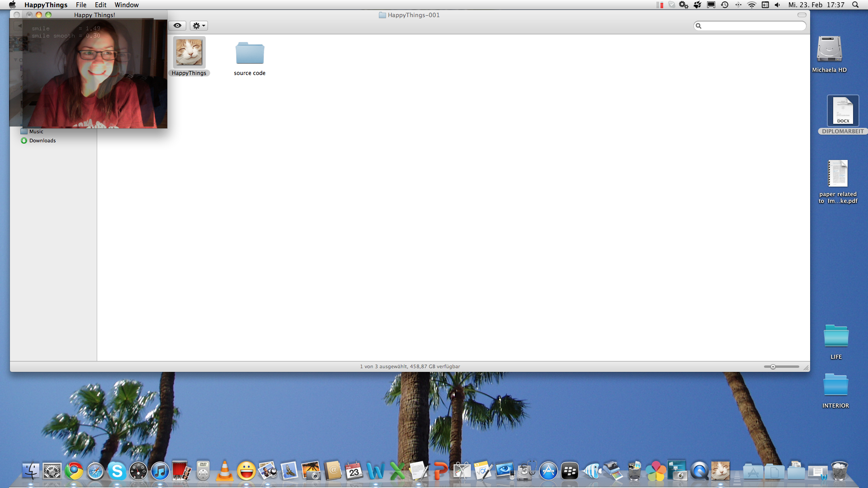The image size is (868, 488).
Task: Open the HappyThings cat app icon
Action: (189, 52)
